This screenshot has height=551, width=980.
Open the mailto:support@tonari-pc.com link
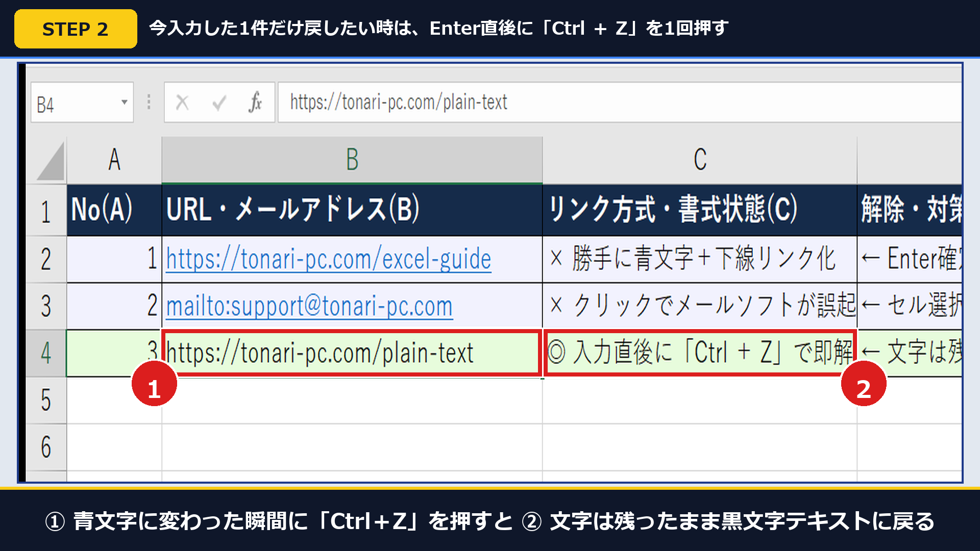309,307
